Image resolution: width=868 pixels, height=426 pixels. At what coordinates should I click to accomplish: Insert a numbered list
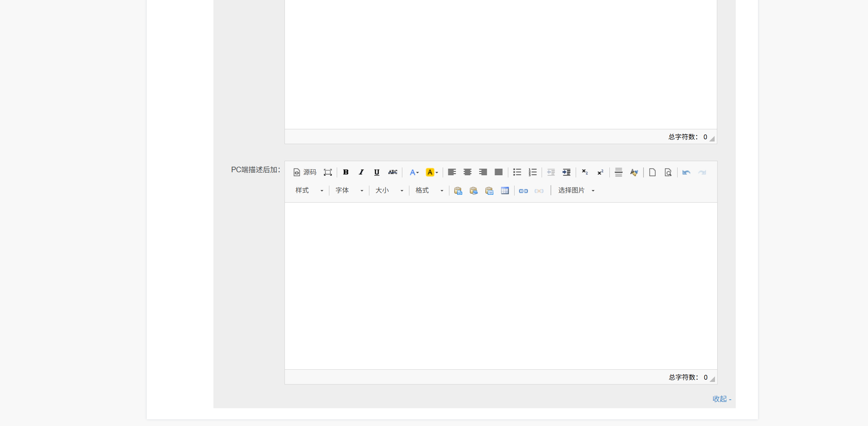coord(532,172)
